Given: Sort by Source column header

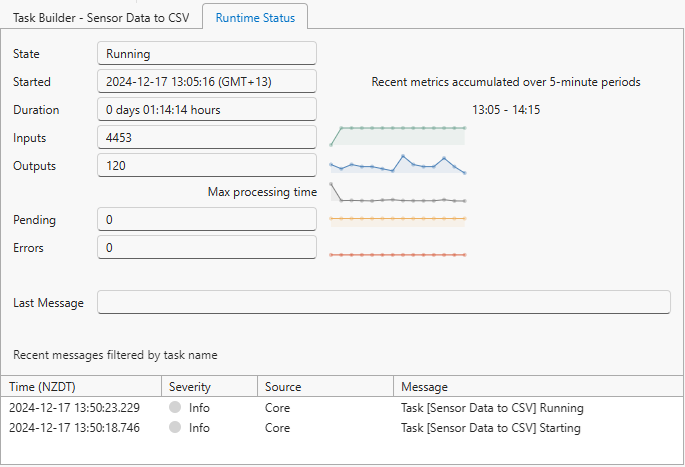Looking at the screenshot, I should click(x=326, y=387).
